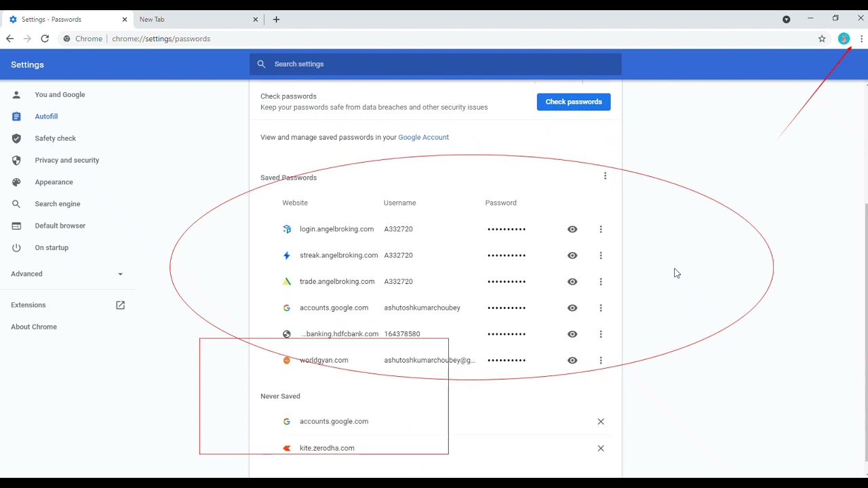The image size is (868, 488).
Task: Click the tab search dropdown icon
Action: point(786,19)
